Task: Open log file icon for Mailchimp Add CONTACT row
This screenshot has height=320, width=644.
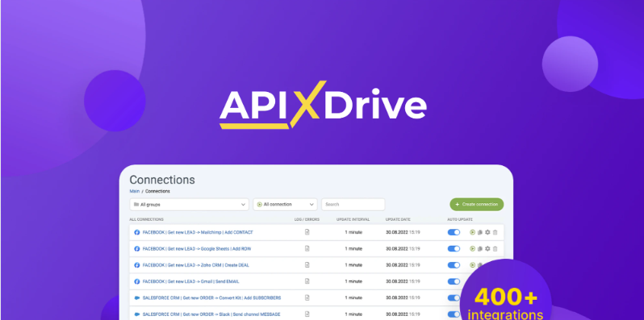Action: pos(307,232)
